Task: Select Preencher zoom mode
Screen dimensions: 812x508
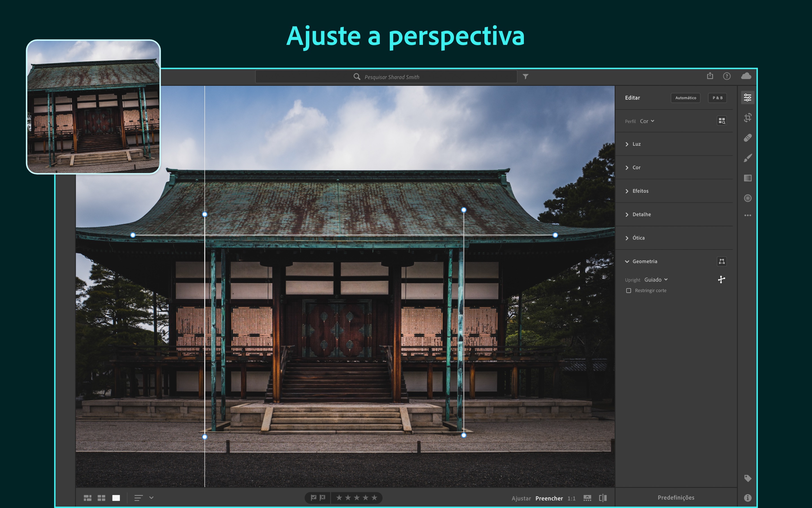Action: pyautogui.click(x=549, y=498)
